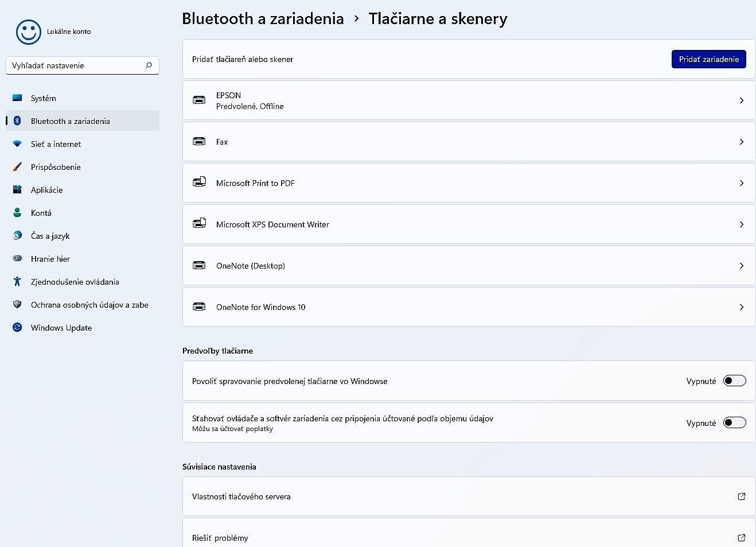Open Zjednodušenie ovládania settings
Viewport: 756px width, 547px height.
coord(83,282)
